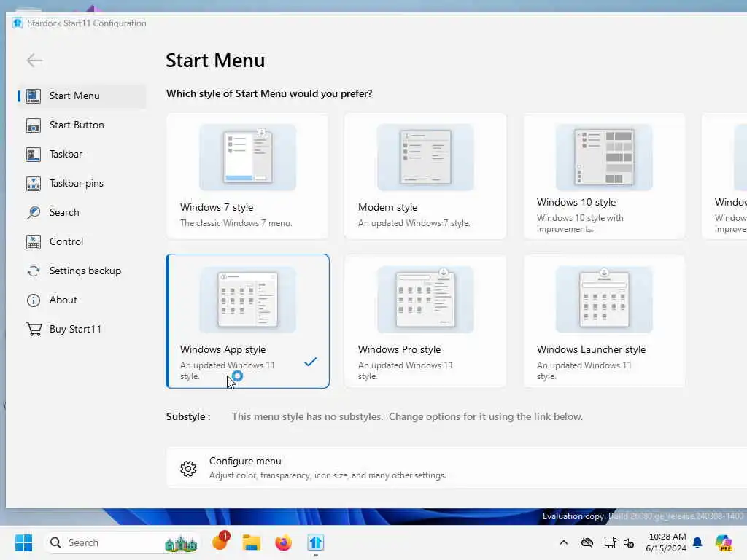This screenshot has height=560, width=747.
Task: Click the Start Menu sidebar icon
Action: [x=34, y=96]
